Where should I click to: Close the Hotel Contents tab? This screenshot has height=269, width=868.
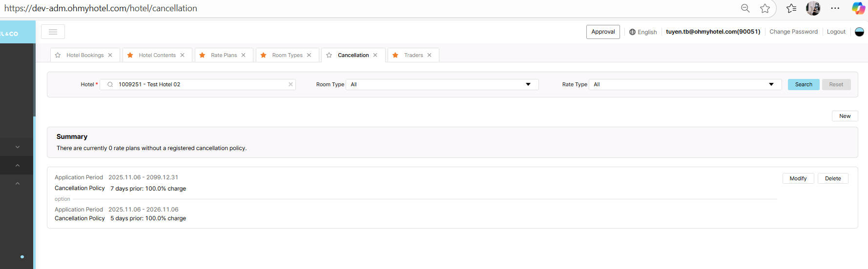click(183, 55)
